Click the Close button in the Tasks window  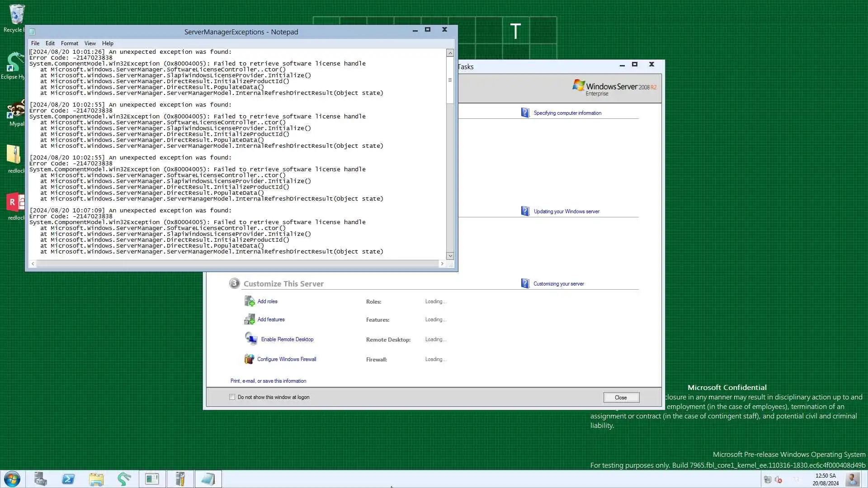621,398
